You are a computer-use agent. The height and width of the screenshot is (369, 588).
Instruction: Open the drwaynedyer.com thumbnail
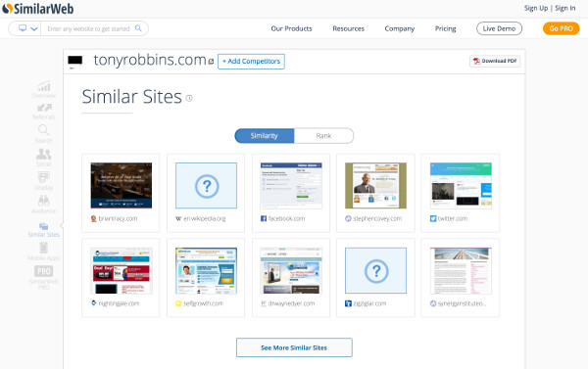tap(291, 270)
